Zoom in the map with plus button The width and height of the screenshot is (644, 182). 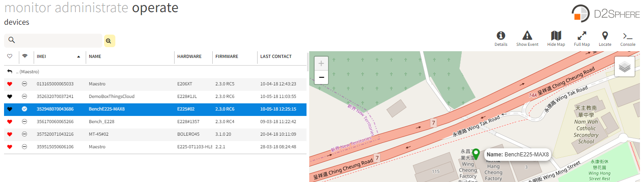[321, 64]
